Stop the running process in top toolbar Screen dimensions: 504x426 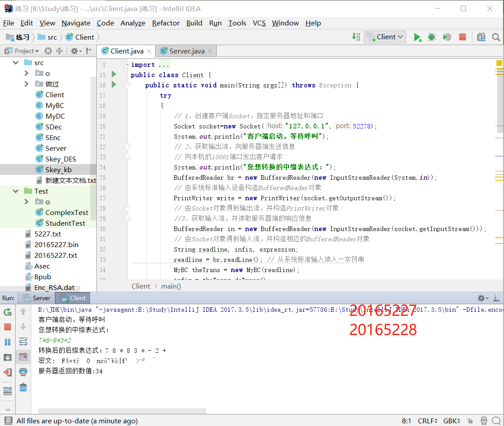463,37
